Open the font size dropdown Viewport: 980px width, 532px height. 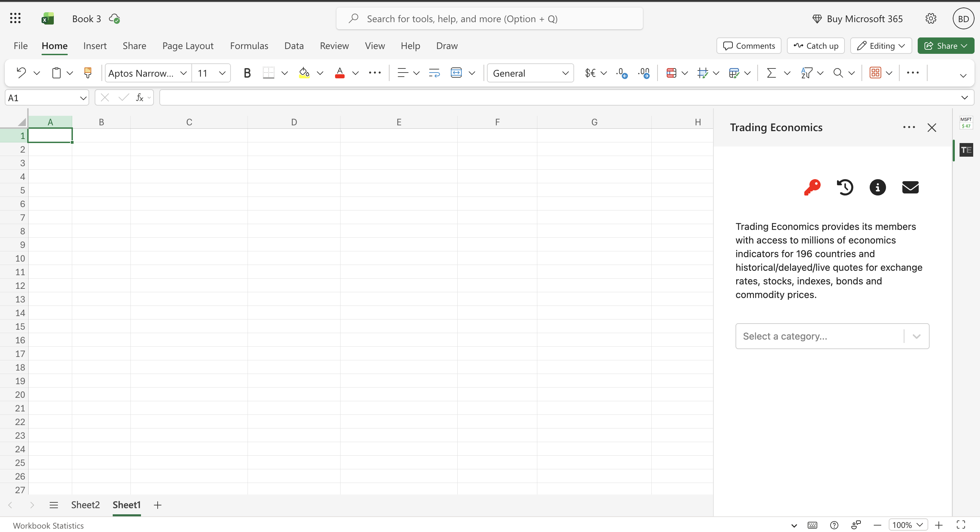[x=222, y=73]
